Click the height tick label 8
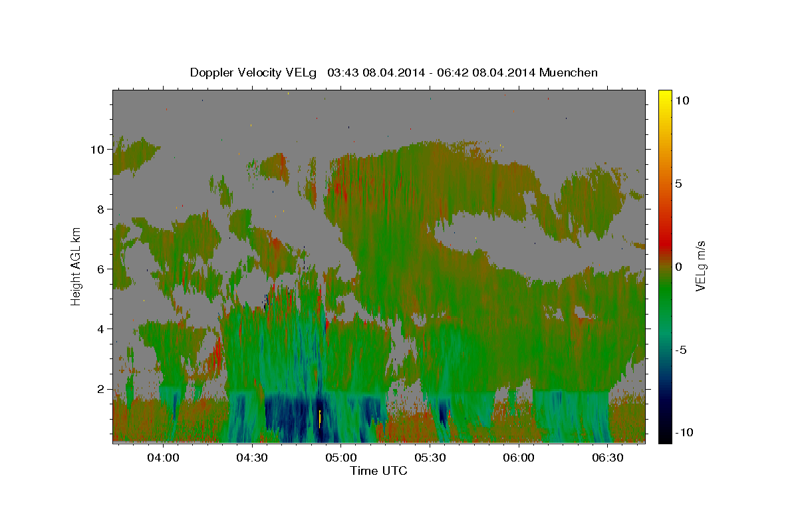 pos(102,209)
